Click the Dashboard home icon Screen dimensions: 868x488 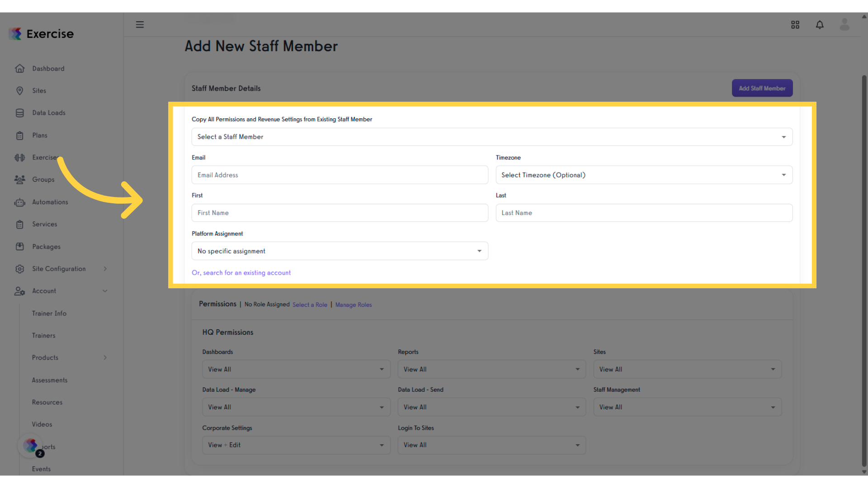20,69
